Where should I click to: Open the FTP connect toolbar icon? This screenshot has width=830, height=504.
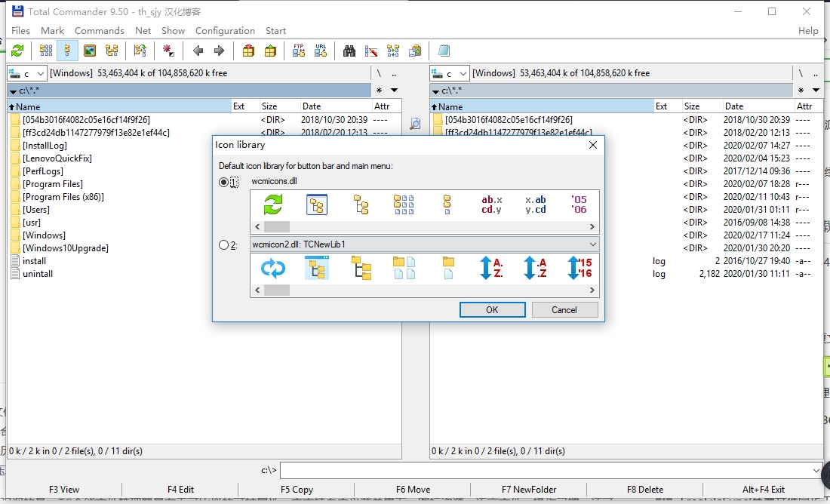click(299, 51)
